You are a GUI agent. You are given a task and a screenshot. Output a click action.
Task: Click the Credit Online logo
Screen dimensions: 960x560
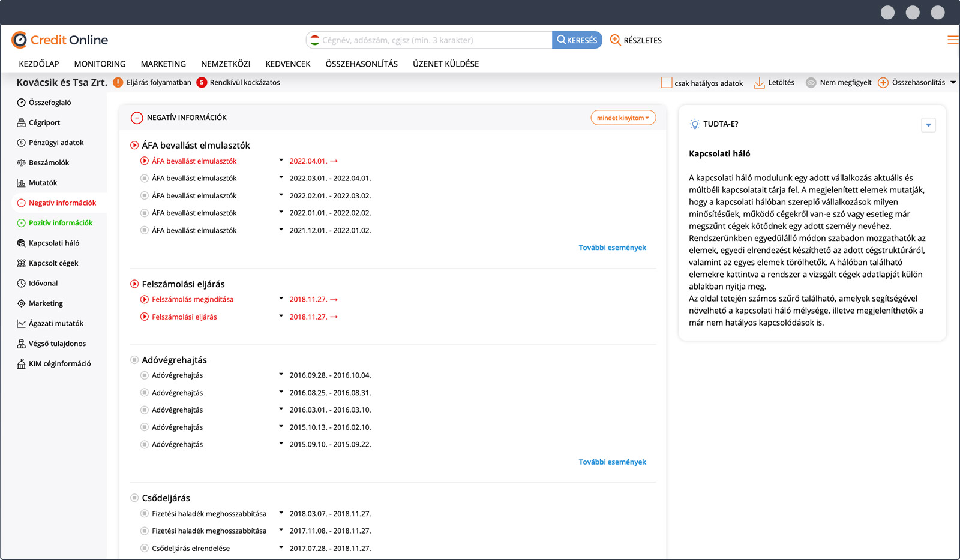pos(59,40)
